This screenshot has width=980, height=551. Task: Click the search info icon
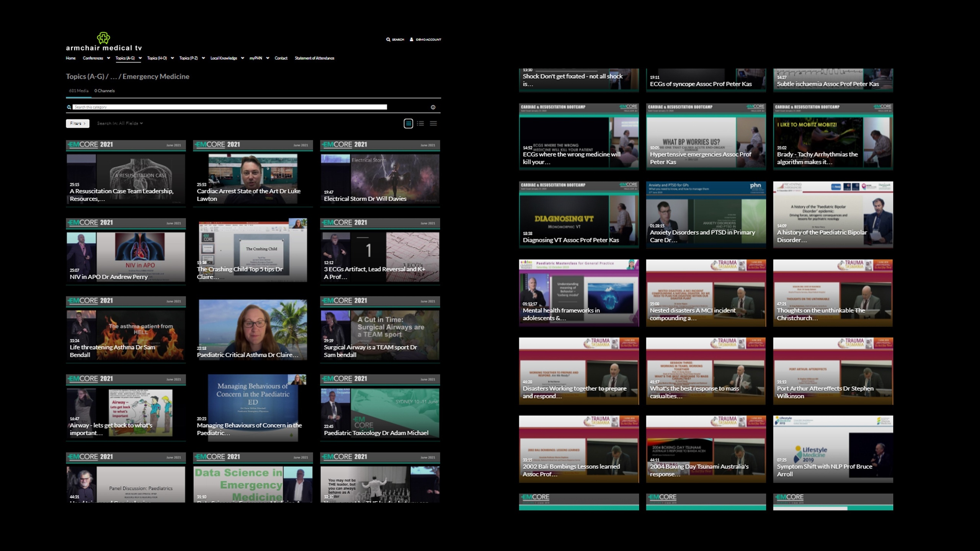point(433,107)
